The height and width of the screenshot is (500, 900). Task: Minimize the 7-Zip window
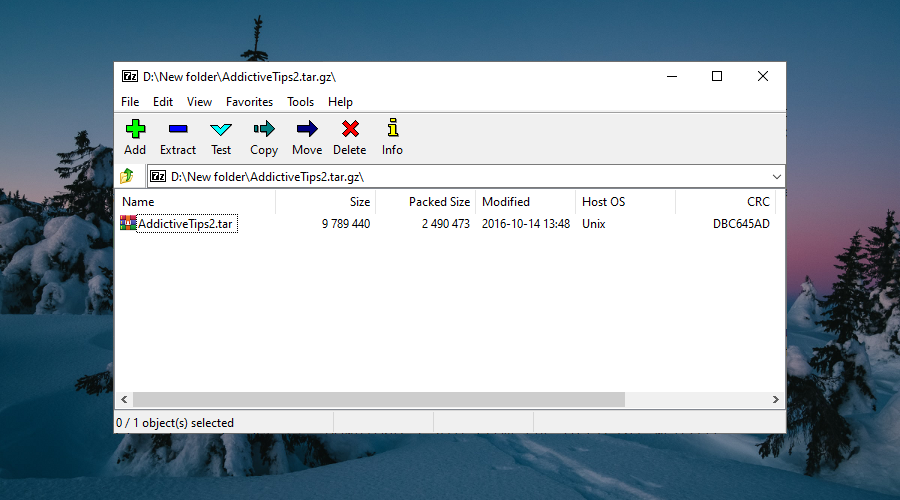tap(672, 76)
